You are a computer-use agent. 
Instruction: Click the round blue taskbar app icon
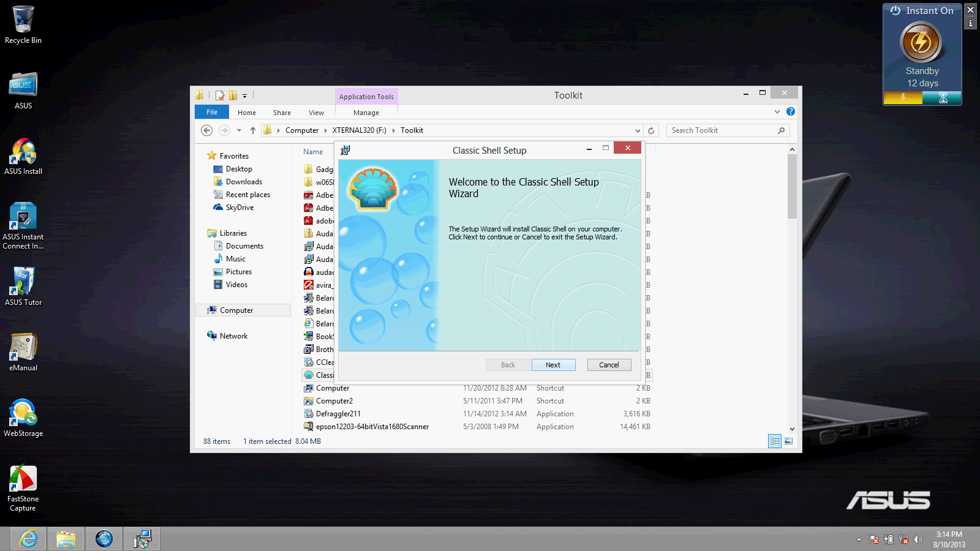[x=104, y=539]
